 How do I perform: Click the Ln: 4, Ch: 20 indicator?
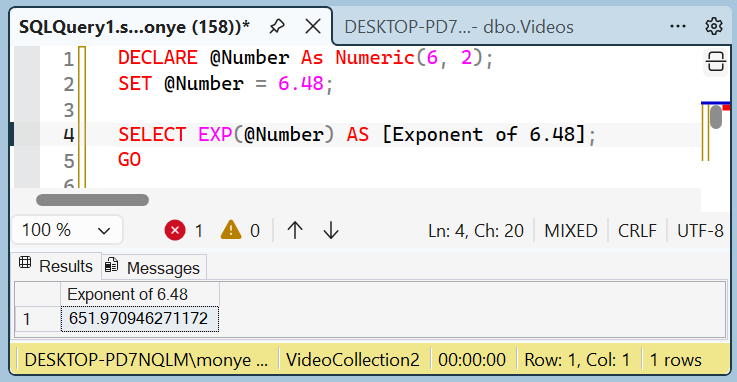pyautogui.click(x=476, y=231)
